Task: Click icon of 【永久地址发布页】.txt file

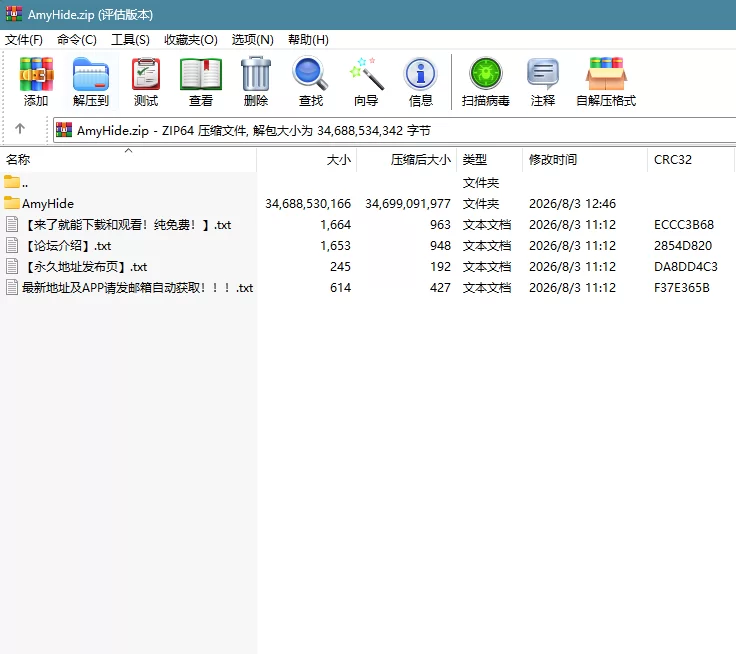Action: tap(12, 267)
